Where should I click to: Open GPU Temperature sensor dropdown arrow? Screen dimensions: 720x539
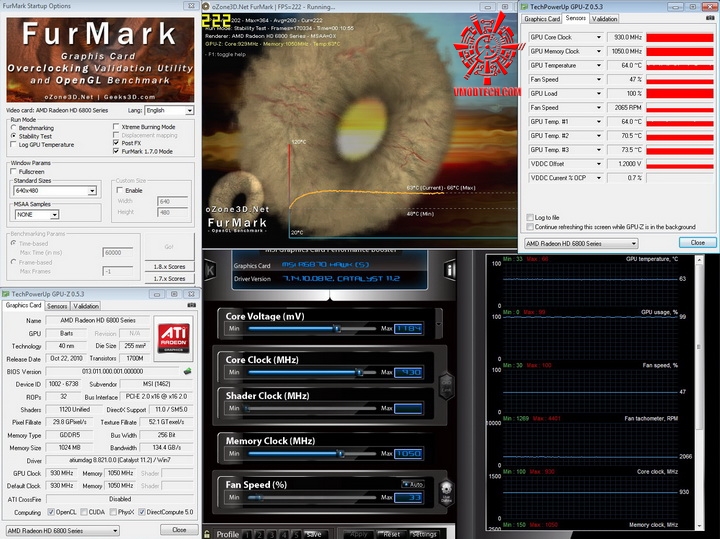pyautogui.click(x=599, y=65)
